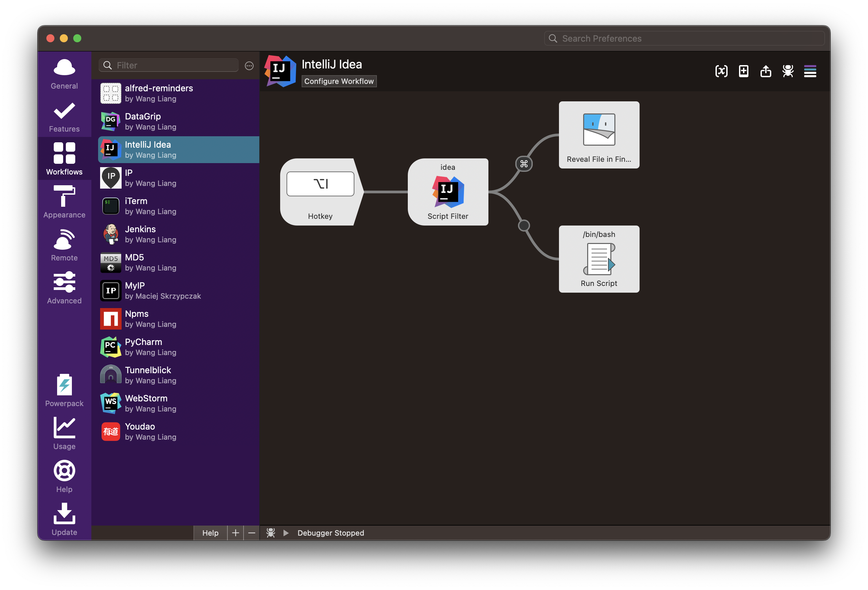Open the workflow options hamburger menu

click(x=810, y=71)
